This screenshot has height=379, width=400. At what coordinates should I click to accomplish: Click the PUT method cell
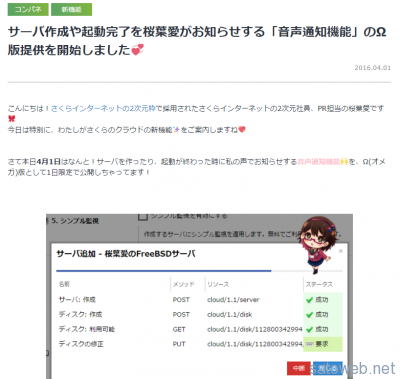click(179, 344)
